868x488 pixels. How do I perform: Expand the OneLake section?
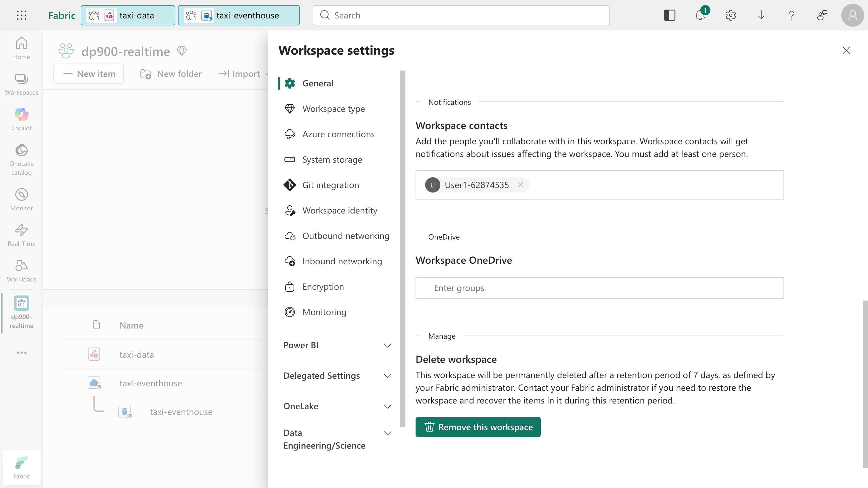tap(338, 406)
